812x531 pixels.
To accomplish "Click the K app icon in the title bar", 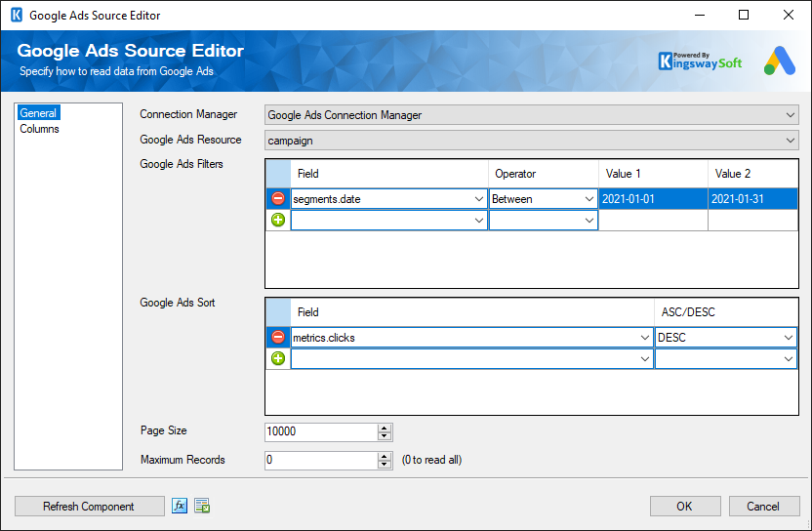I will pyautogui.click(x=17, y=15).
